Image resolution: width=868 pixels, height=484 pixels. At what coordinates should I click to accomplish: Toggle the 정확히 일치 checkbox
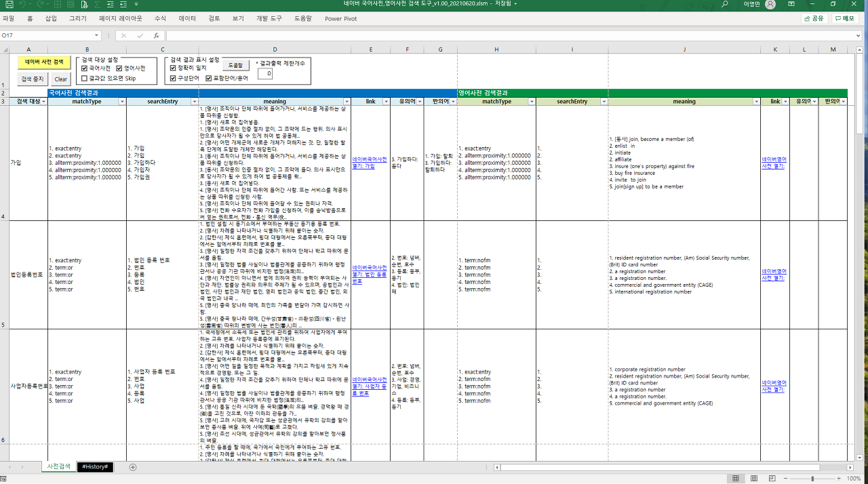172,68
